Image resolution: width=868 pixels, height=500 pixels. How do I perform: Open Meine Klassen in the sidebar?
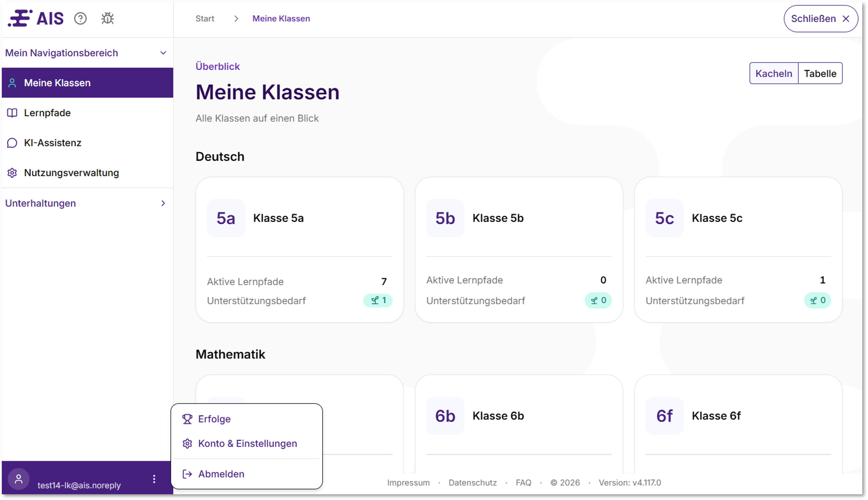coord(87,83)
